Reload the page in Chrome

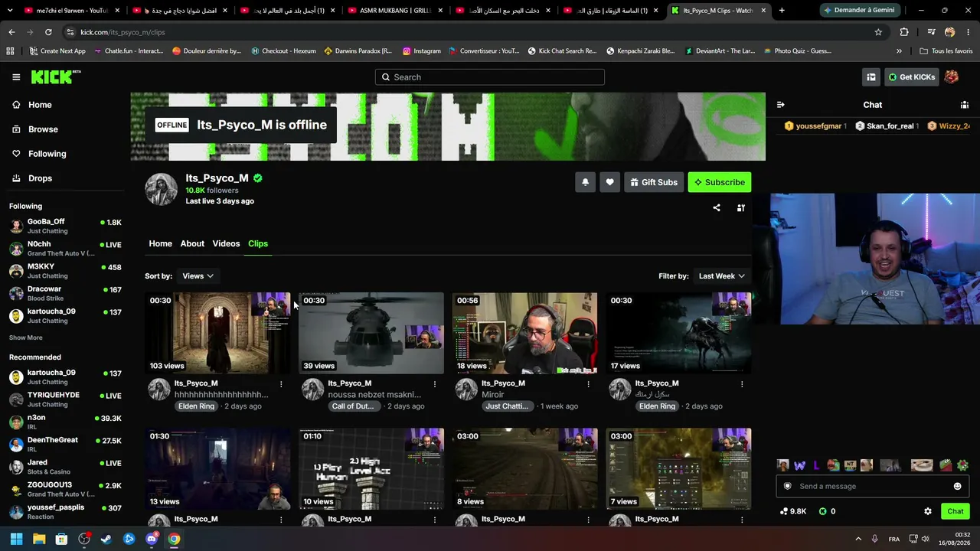pos(48,32)
